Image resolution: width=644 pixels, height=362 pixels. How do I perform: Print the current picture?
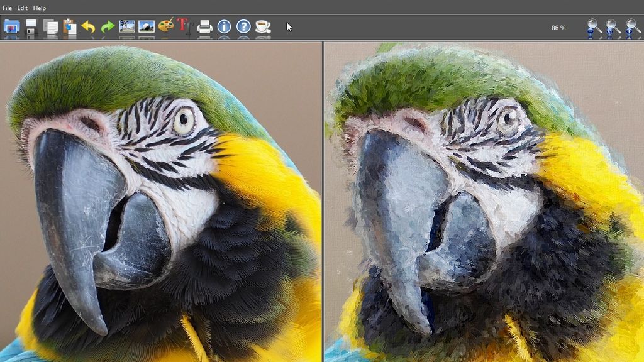click(x=206, y=26)
